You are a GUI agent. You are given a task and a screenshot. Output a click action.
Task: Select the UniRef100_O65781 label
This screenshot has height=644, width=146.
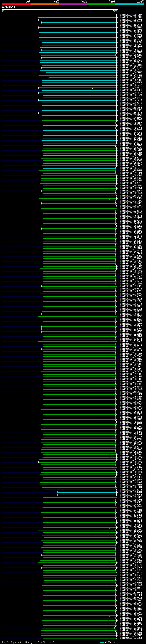coord(131,27)
